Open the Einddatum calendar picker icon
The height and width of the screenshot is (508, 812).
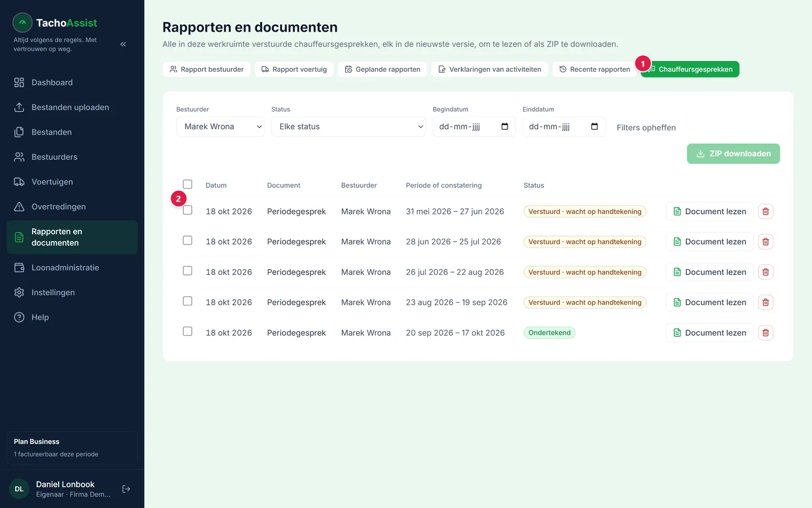tap(594, 126)
